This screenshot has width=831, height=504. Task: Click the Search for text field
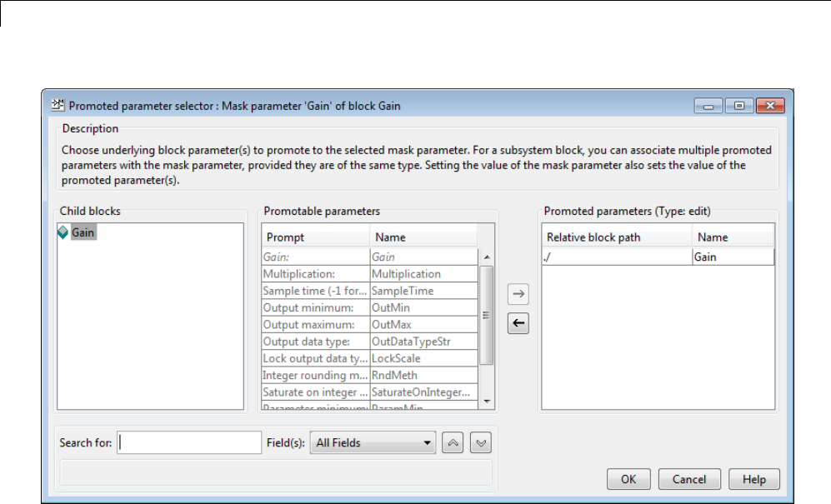tap(189, 443)
